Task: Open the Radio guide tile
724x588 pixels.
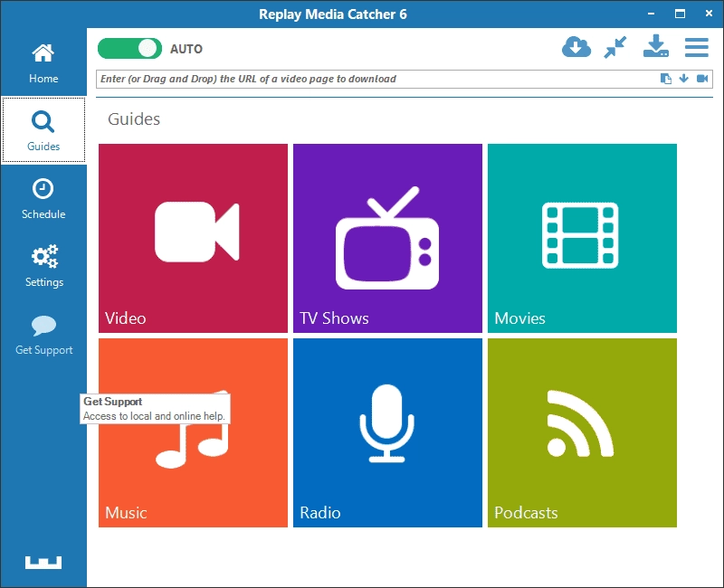Action: pos(387,433)
